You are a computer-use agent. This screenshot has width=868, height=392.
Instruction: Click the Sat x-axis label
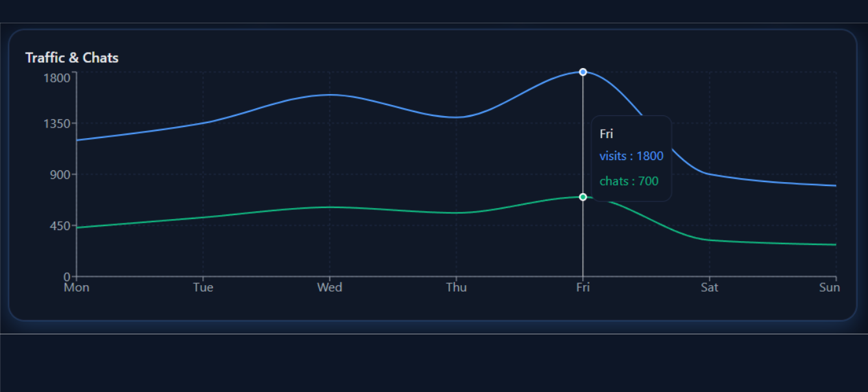(709, 288)
